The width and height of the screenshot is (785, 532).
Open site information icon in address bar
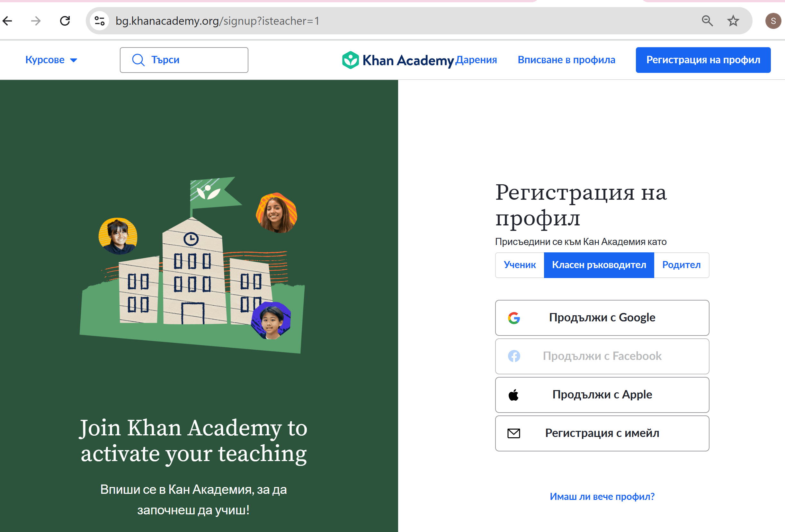tap(99, 21)
